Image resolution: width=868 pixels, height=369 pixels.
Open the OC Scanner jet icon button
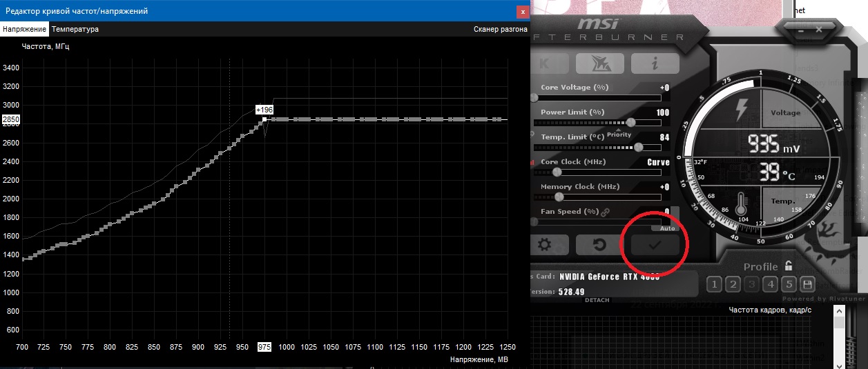pos(599,63)
